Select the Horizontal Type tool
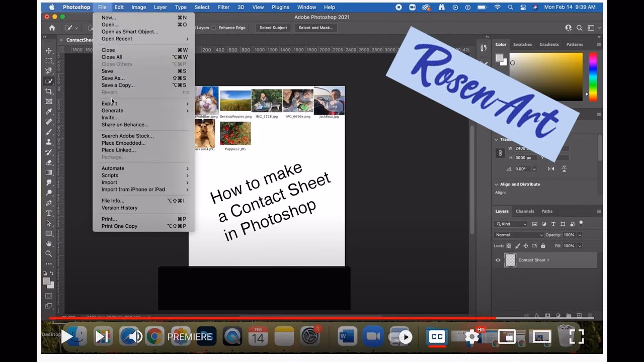Viewport: 644px width, 362px height. click(x=49, y=213)
